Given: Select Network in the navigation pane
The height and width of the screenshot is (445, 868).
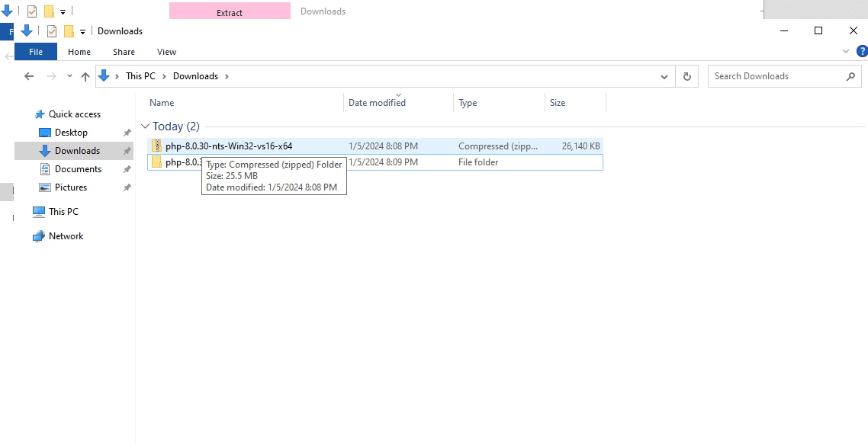Looking at the screenshot, I should pyautogui.click(x=66, y=236).
